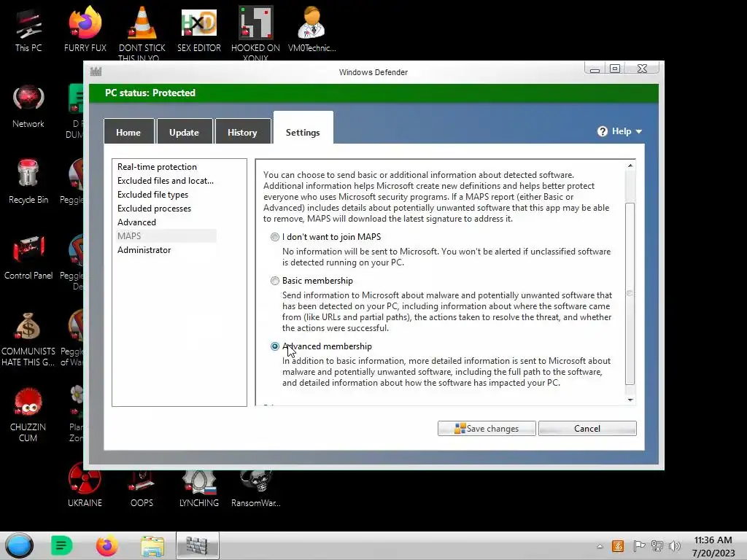Open the Administrator settings category
Screen dimensions: 747x560
coord(144,249)
